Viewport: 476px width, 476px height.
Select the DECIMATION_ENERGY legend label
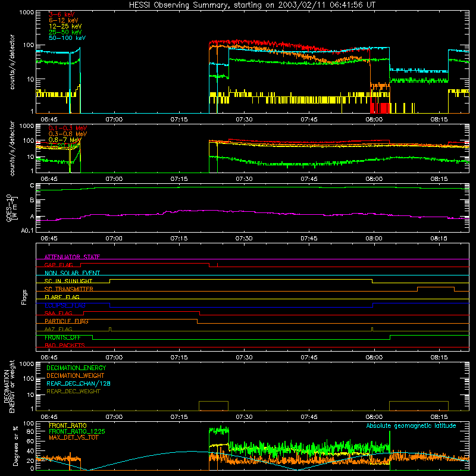(76, 368)
